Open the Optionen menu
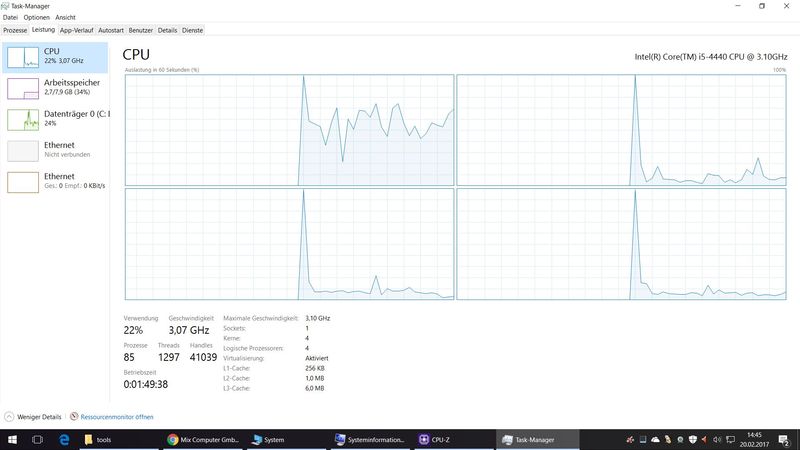Viewport: 800px width, 450px height. point(36,17)
